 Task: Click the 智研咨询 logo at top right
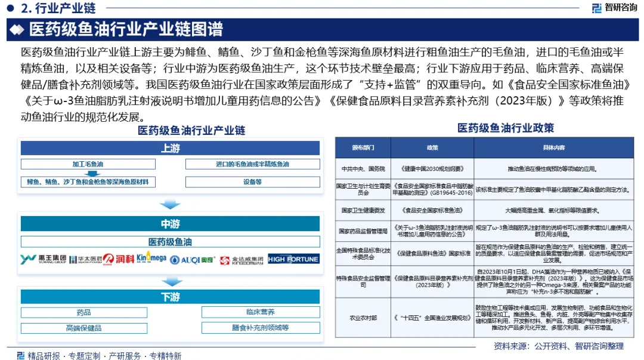tap(614, 7)
